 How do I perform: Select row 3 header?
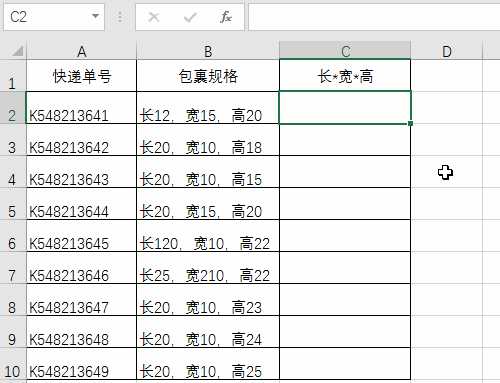[x=13, y=140]
